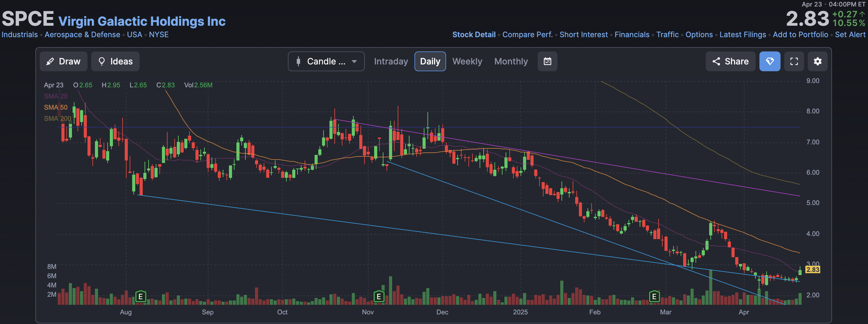Click the 2025 label on time axis
Screen dimensions: 868x324
point(520,312)
